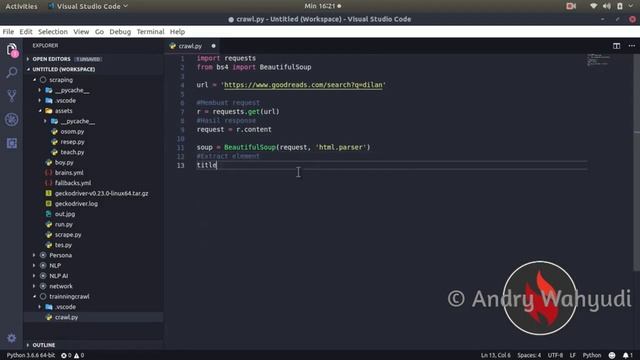Open the Debug view icon in activity bar
The width and height of the screenshot is (640, 360).
(12, 120)
